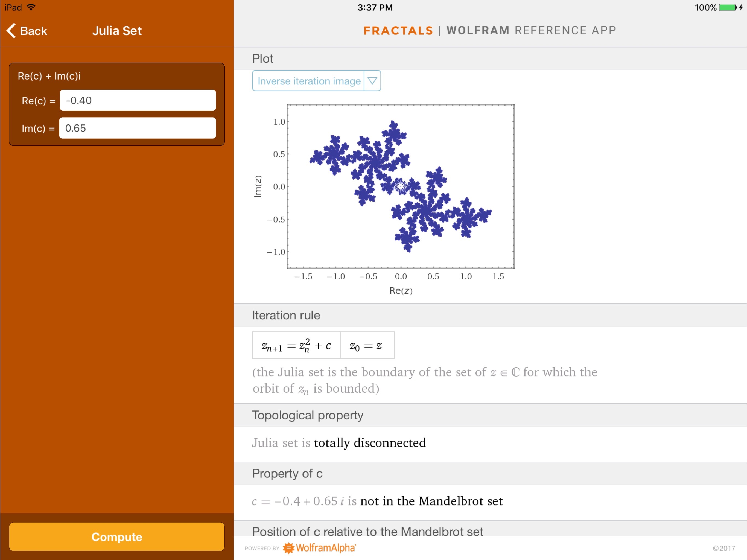Image resolution: width=747 pixels, height=560 pixels.
Task: Click the Re(c) input field
Action: (138, 100)
